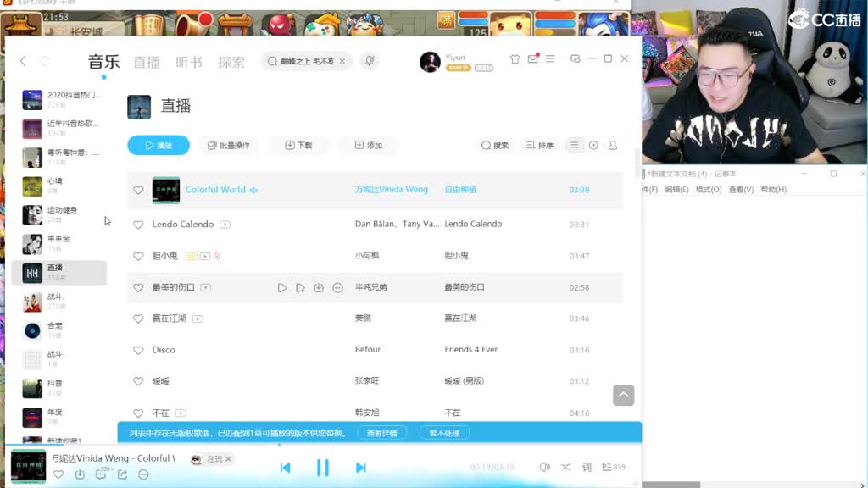This screenshot has width=868, height=488.
Task: Like Lendo Calendo with its heart
Action: [x=138, y=225]
